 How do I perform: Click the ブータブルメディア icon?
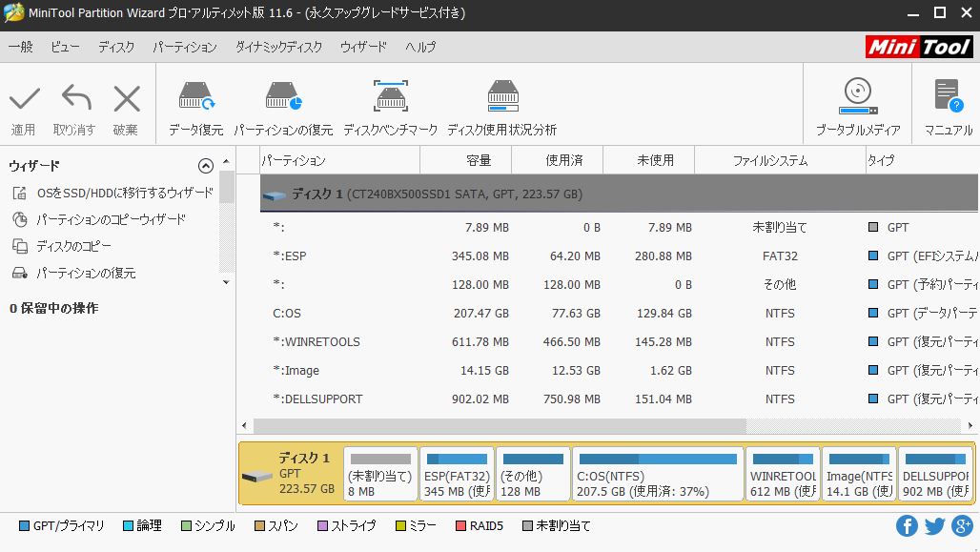[x=857, y=103]
